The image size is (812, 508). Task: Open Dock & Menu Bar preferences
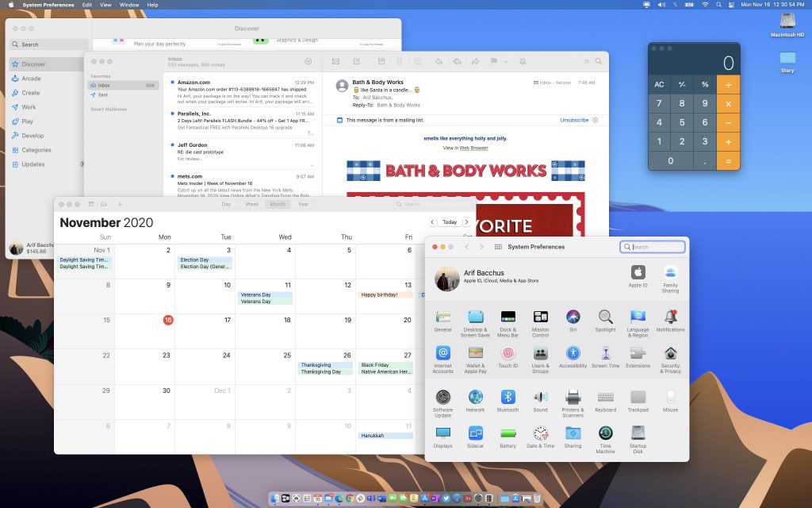point(507,324)
